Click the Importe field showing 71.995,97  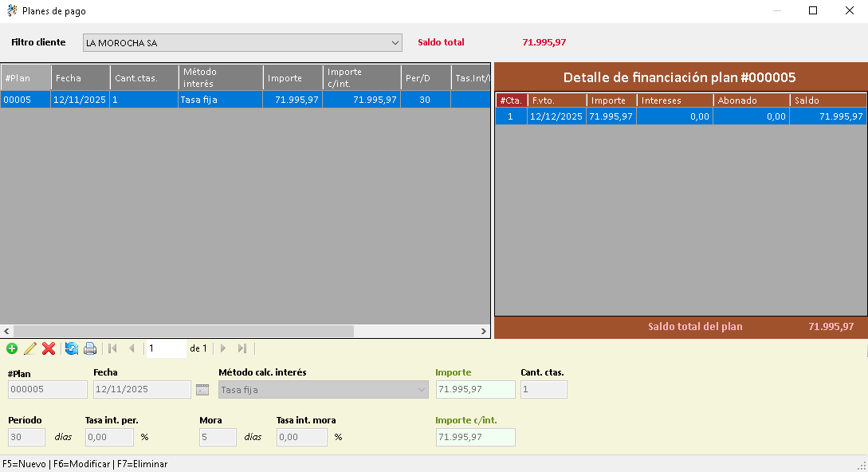(x=475, y=390)
